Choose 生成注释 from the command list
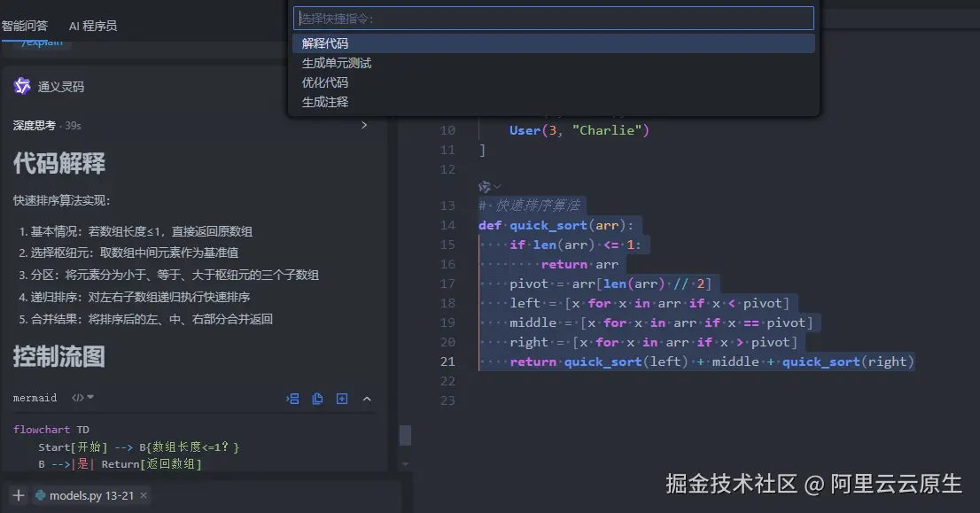980x513 pixels. [x=554, y=102]
